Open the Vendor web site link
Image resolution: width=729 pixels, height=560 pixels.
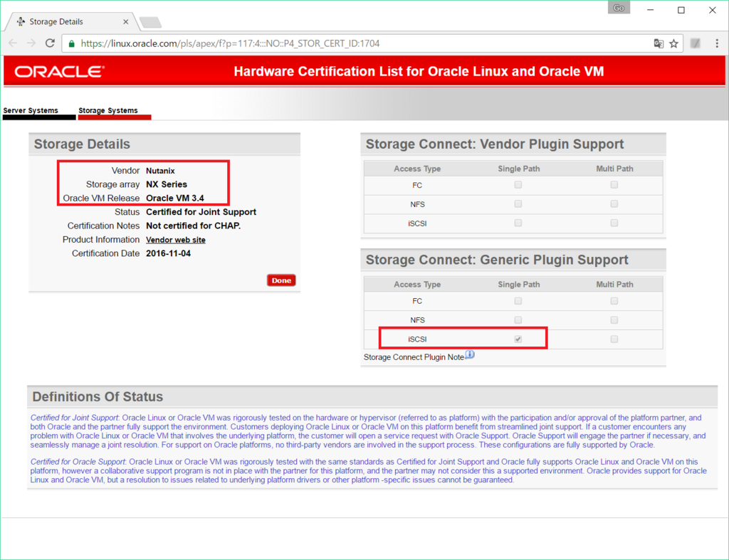176,240
